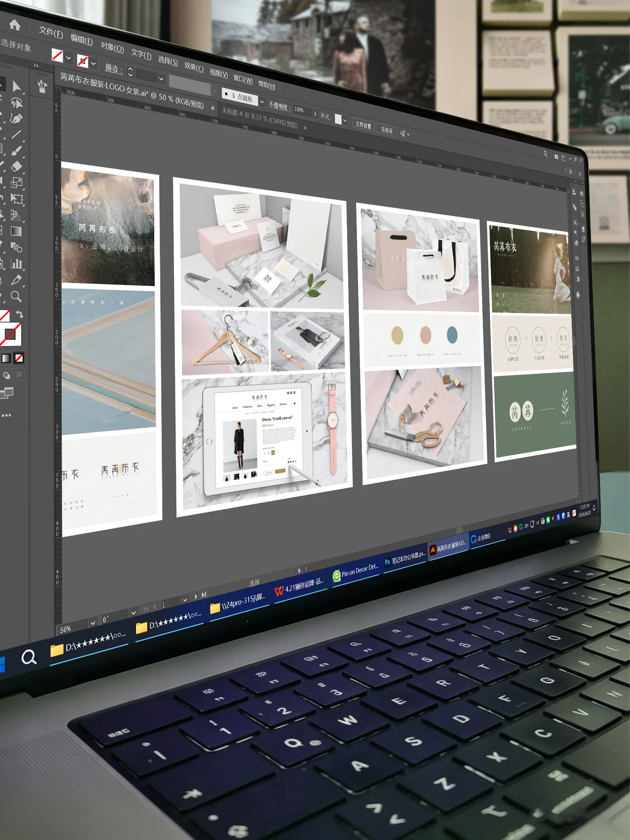Toggle the Draw Normal mode button
Image resolution: width=630 pixels, height=840 pixels.
click(x=6, y=375)
